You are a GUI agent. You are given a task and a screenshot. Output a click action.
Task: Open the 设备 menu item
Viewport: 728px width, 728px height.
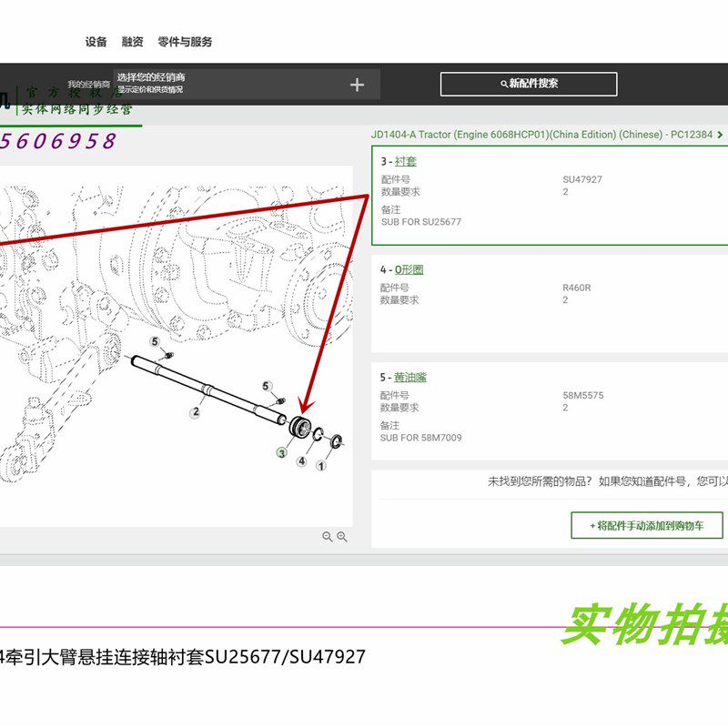click(96, 42)
